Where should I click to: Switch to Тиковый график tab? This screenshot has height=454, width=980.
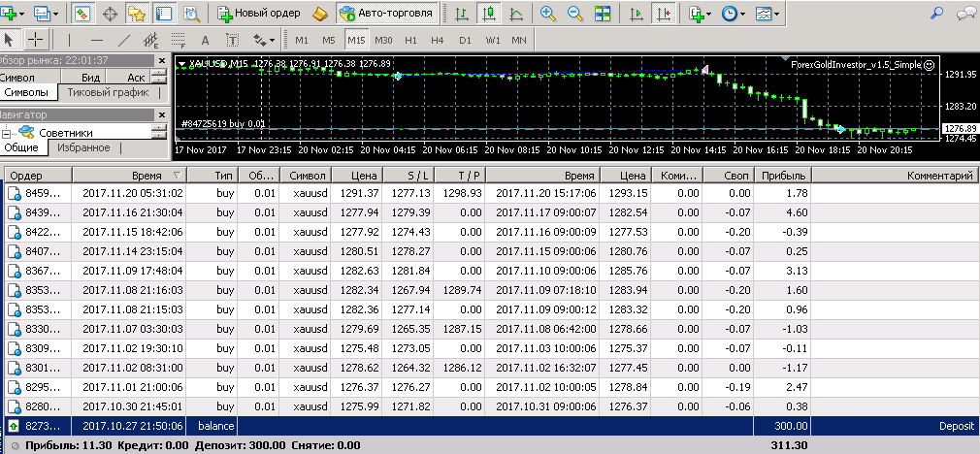[x=108, y=93]
